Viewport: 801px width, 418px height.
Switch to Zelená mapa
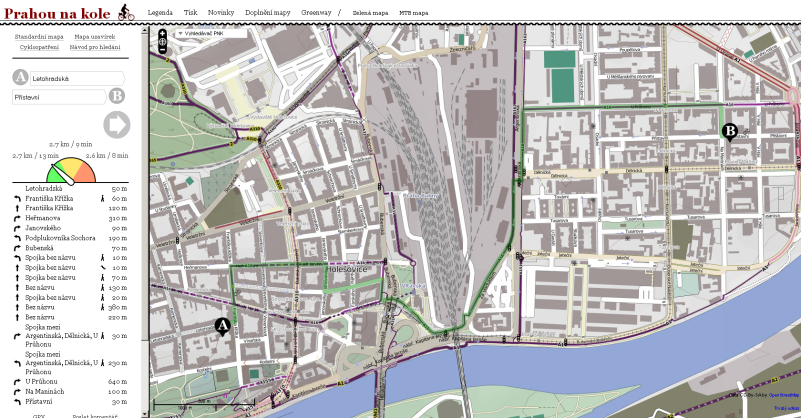[370, 13]
